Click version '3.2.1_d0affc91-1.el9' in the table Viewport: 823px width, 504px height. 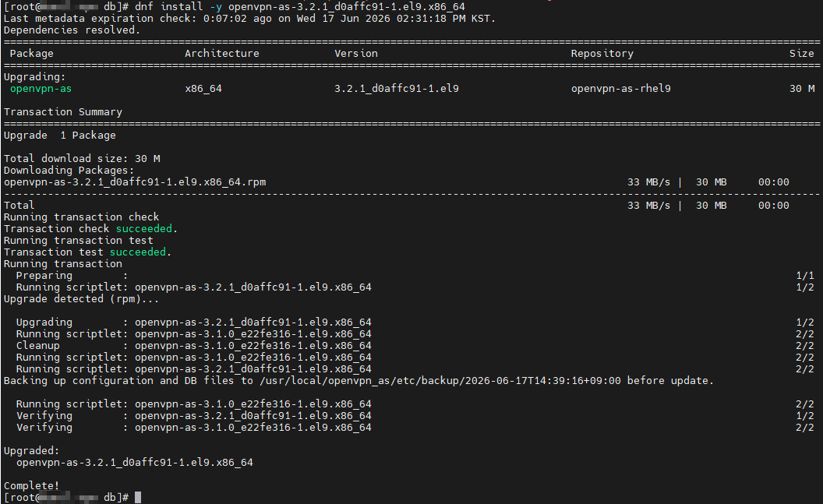pyautogui.click(x=396, y=89)
